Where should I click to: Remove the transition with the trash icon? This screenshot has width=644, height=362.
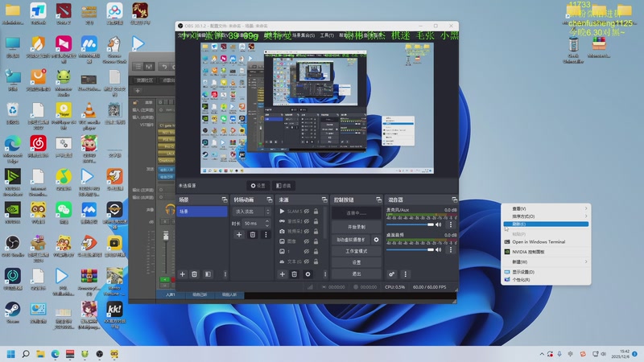[x=252, y=235]
